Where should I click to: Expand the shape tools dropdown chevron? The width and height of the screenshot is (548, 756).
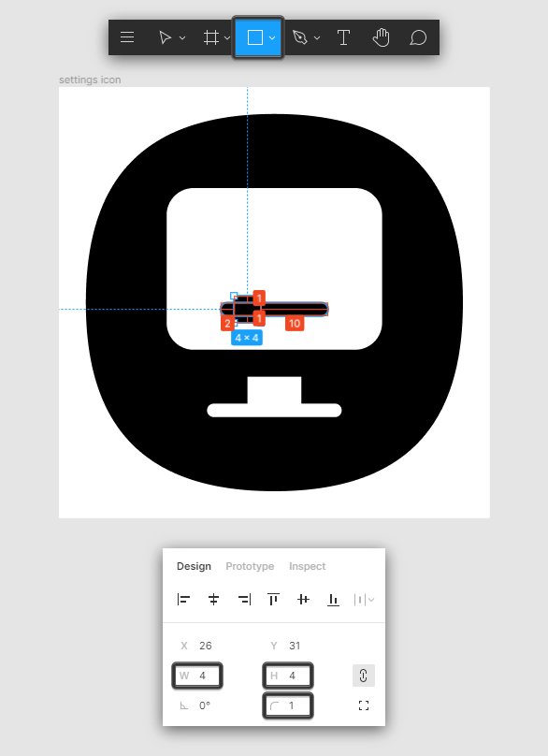pos(272,37)
